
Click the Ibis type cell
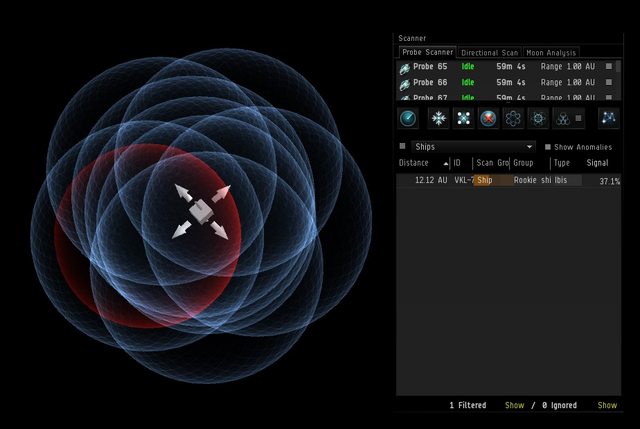click(560, 180)
